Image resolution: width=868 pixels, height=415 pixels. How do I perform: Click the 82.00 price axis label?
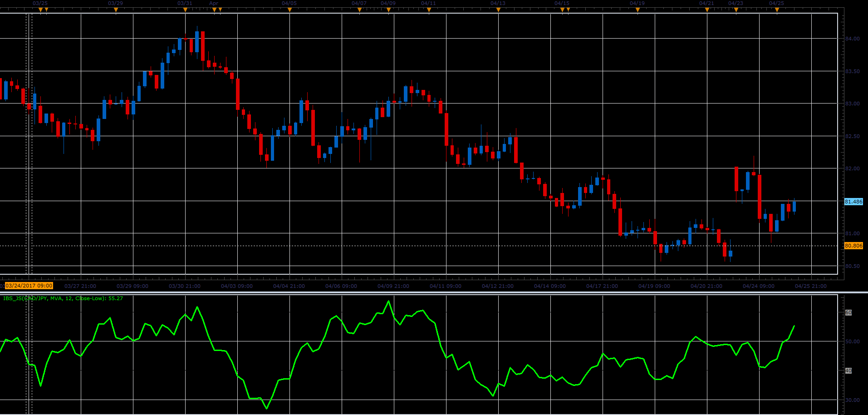pos(853,168)
